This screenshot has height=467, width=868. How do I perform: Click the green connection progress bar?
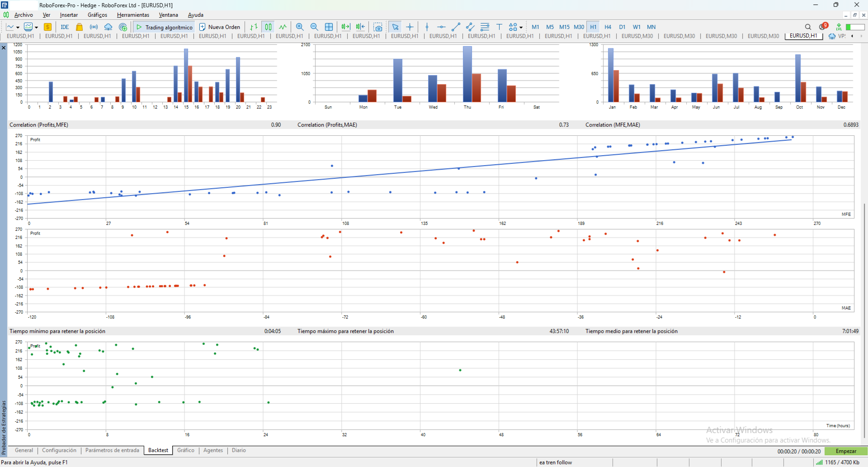click(855, 27)
